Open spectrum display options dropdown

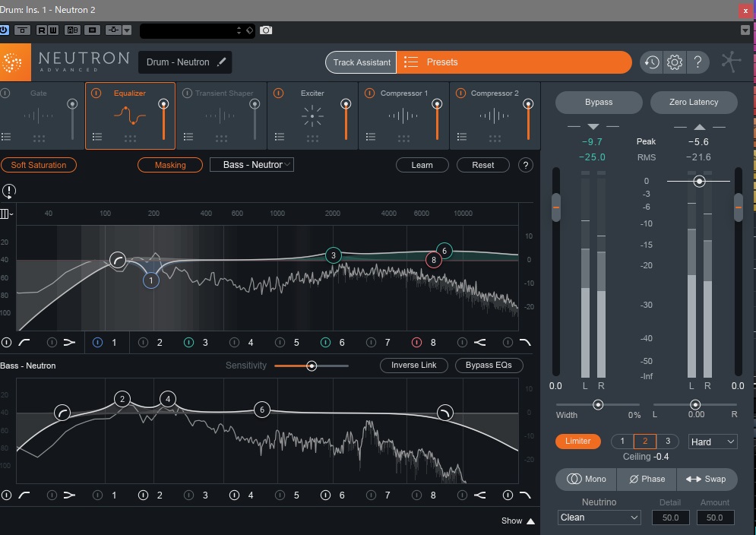pos(6,214)
